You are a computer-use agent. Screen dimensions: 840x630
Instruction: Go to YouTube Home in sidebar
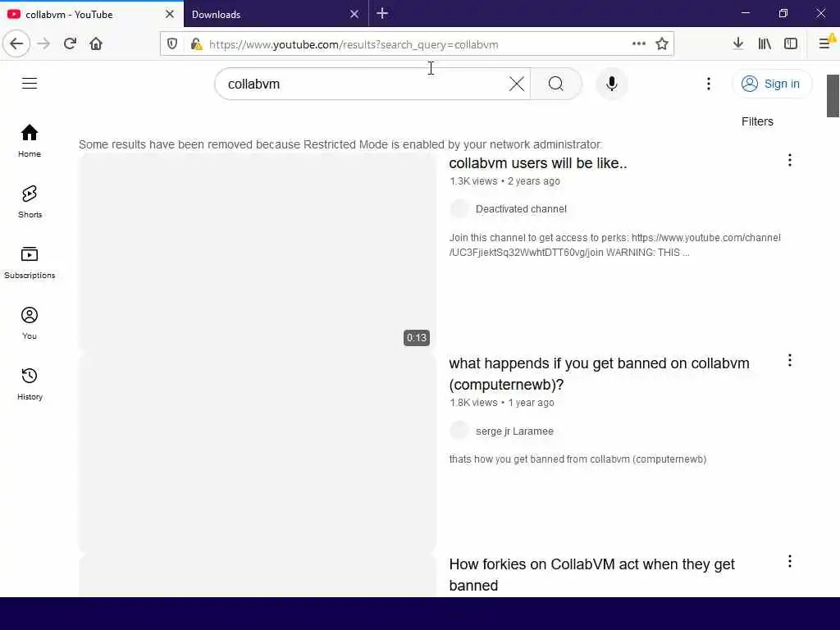[30, 140]
